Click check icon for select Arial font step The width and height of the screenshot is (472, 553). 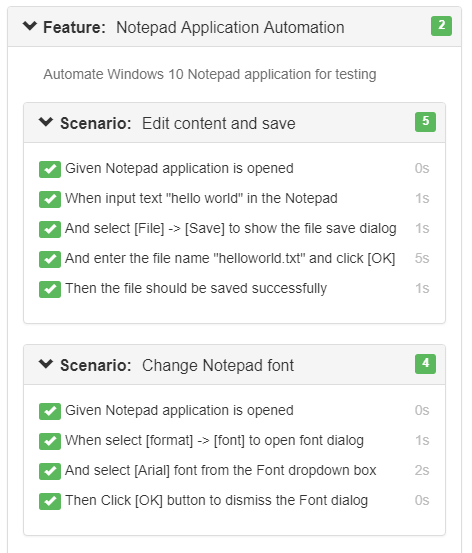coord(50,471)
